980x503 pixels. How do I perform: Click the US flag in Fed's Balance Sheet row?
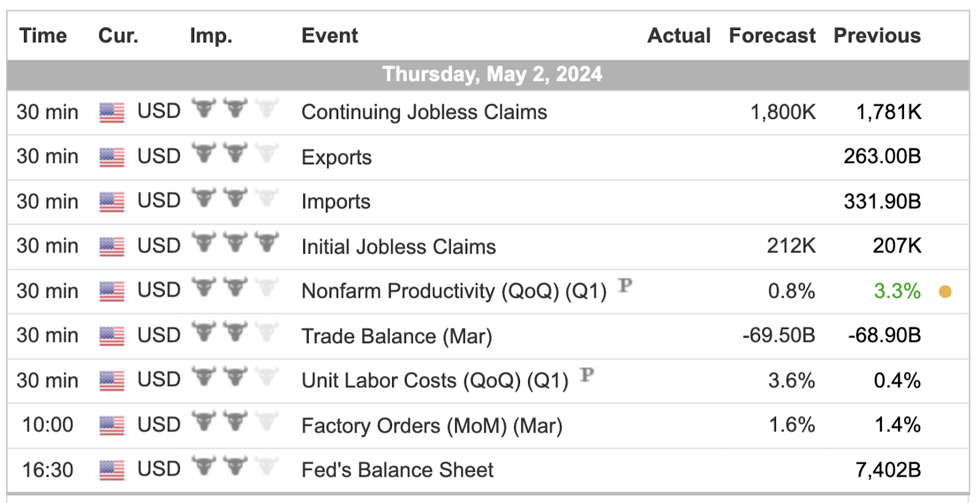coord(111,471)
